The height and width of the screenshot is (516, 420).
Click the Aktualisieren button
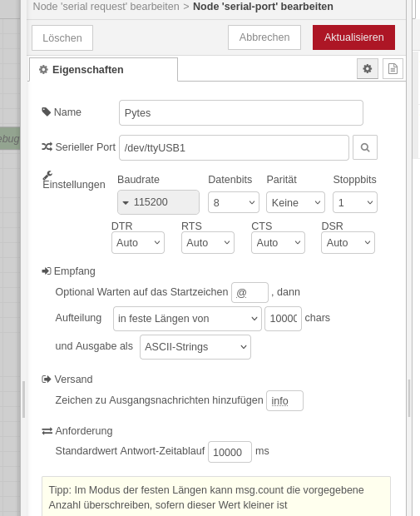pyautogui.click(x=353, y=37)
